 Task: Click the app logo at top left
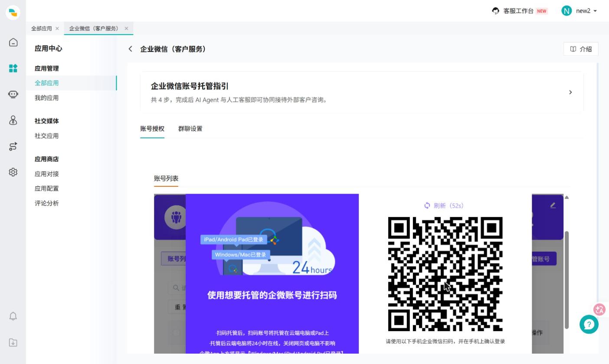click(x=13, y=13)
